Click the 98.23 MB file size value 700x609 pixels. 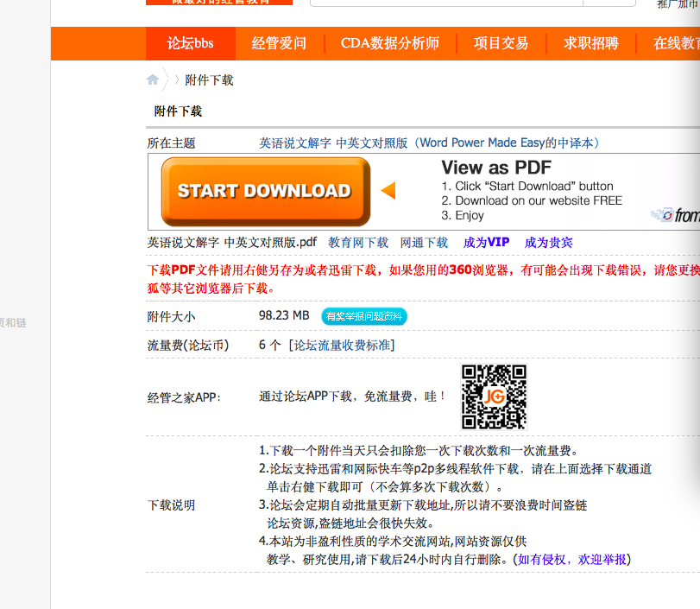click(284, 315)
